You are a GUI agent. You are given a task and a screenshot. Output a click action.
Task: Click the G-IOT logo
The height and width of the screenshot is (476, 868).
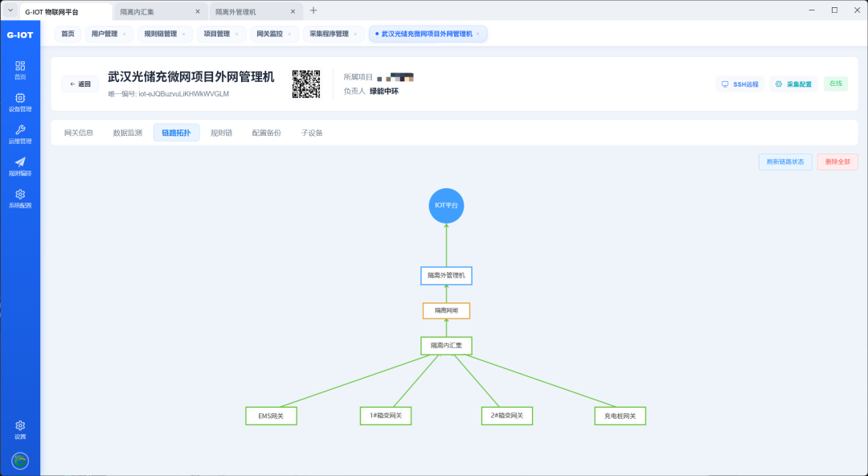(x=20, y=35)
